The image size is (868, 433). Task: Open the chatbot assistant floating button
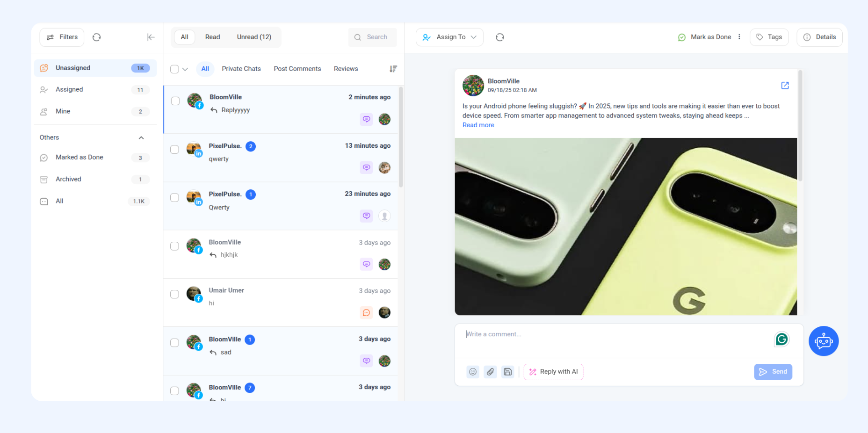click(824, 341)
